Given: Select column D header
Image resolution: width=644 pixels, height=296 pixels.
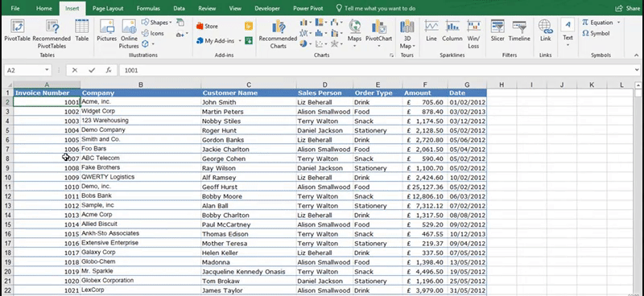Looking at the screenshot, I should click(325, 84).
